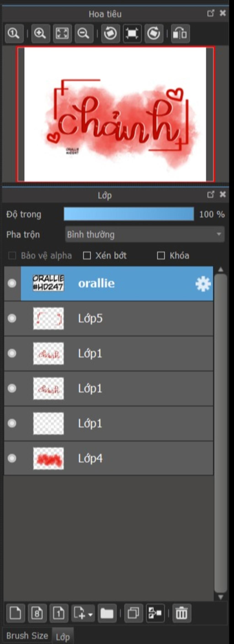Click the zoom out magnifier icon
Screen dimensions: 234x644
tap(84, 33)
